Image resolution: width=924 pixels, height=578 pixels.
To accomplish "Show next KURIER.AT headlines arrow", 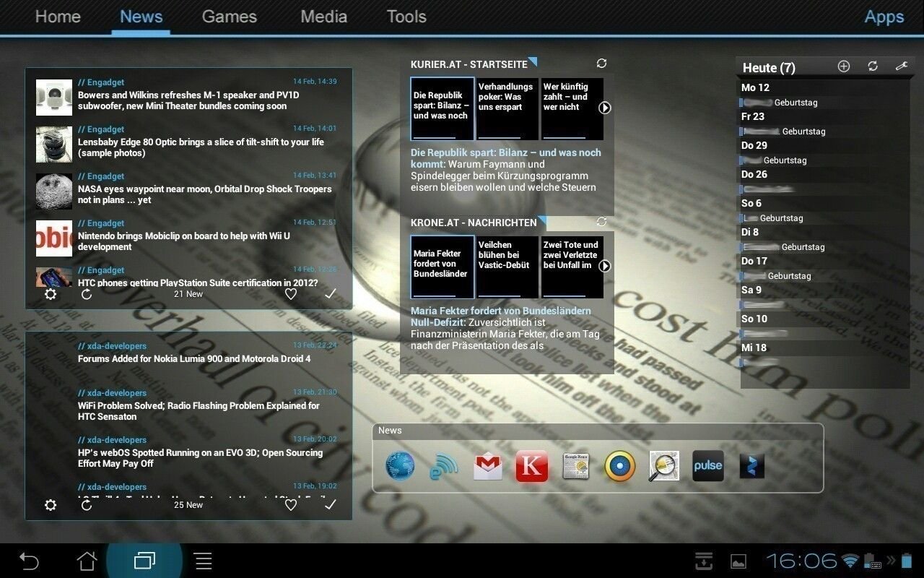I will (x=605, y=108).
